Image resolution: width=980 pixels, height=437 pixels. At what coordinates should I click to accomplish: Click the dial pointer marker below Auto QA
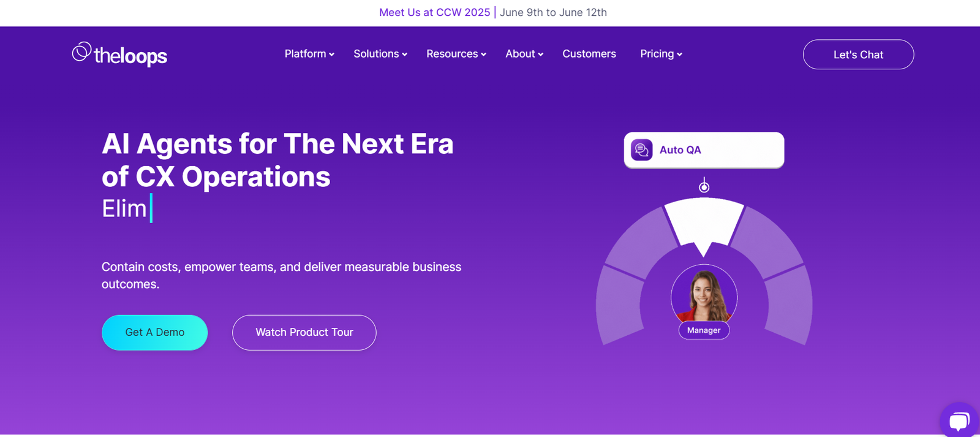pyautogui.click(x=704, y=186)
